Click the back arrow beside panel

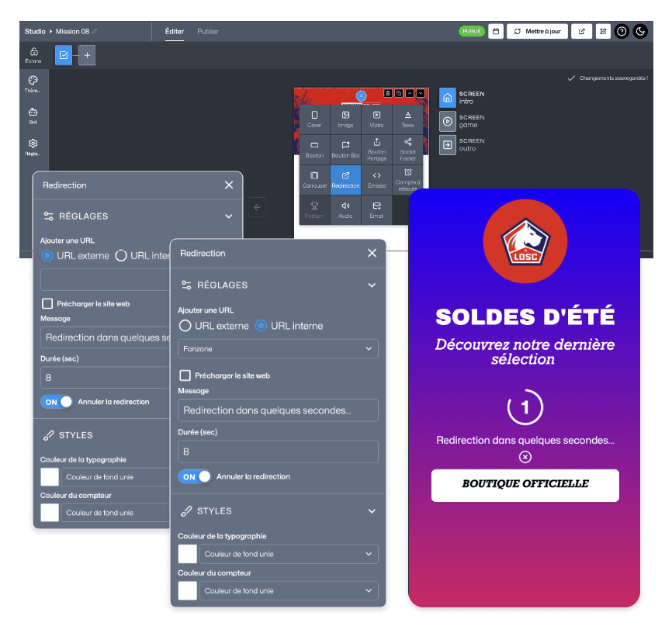tap(257, 207)
